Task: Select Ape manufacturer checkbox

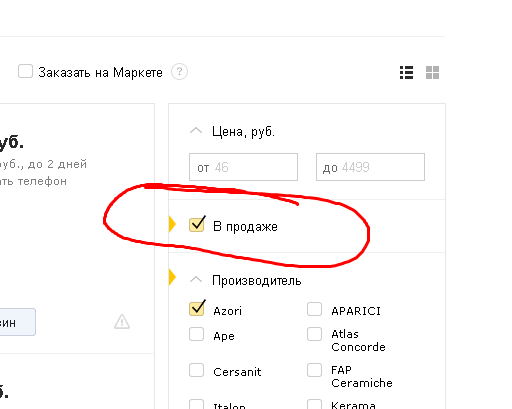Action: 196,334
